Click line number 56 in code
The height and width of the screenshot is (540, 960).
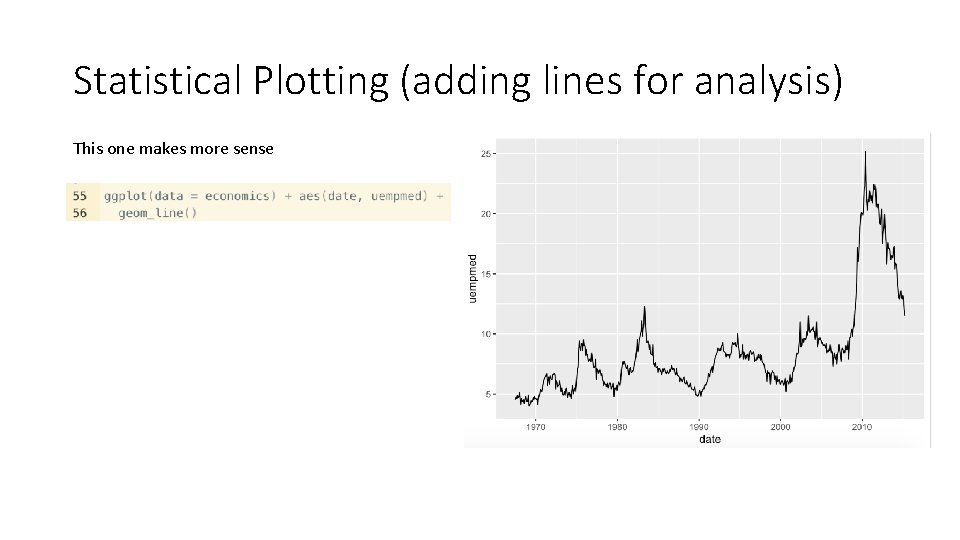[x=80, y=213]
